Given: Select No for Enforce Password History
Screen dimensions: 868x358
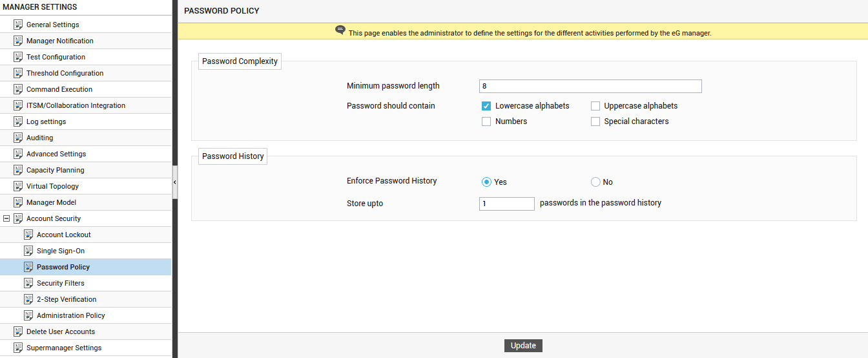Looking at the screenshot, I should pyautogui.click(x=595, y=182).
